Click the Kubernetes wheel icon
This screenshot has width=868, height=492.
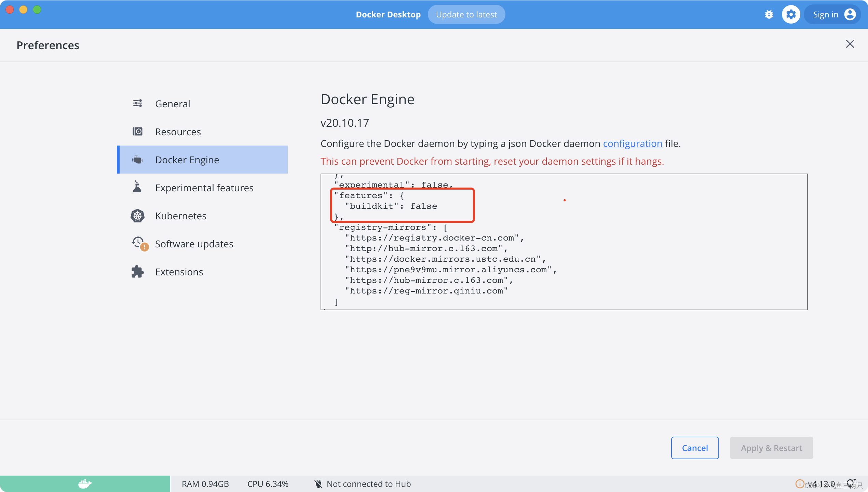[x=137, y=216]
